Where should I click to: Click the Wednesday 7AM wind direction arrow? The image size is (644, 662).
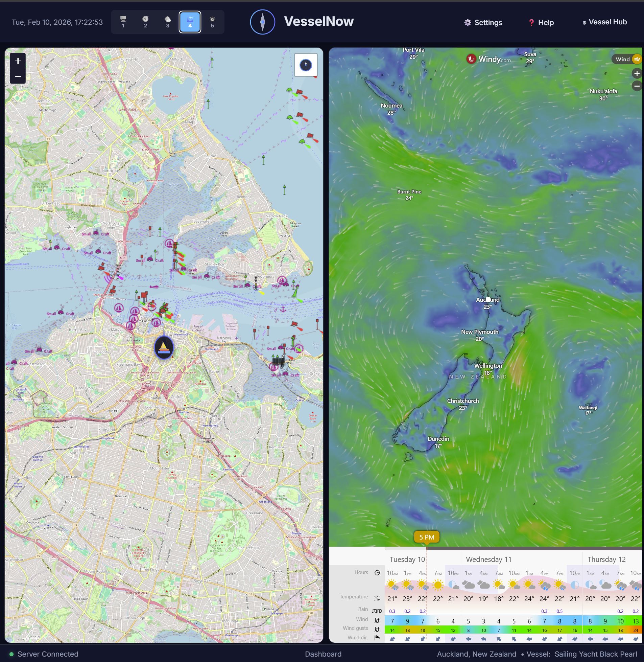pos(499,639)
